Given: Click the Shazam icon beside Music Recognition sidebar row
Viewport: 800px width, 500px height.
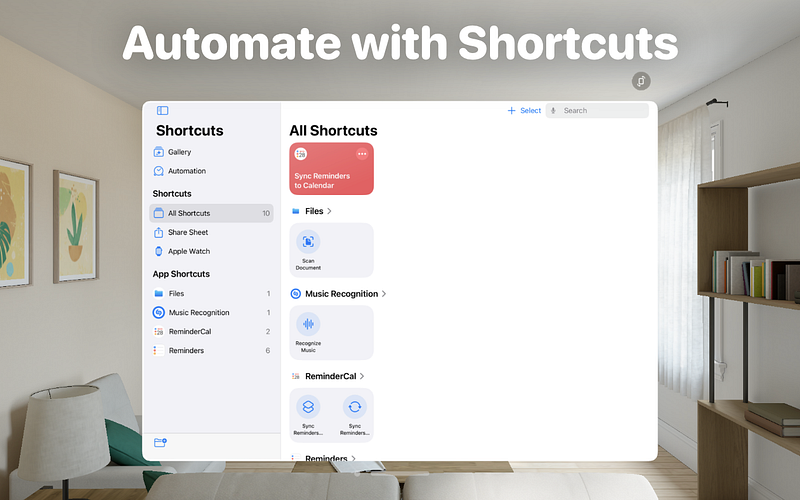Looking at the screenshot, I should tap(159, 312).
